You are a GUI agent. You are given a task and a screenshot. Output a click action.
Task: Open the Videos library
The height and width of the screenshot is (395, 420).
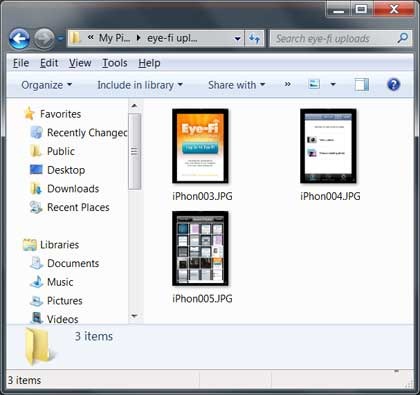(x=63, y=319)
